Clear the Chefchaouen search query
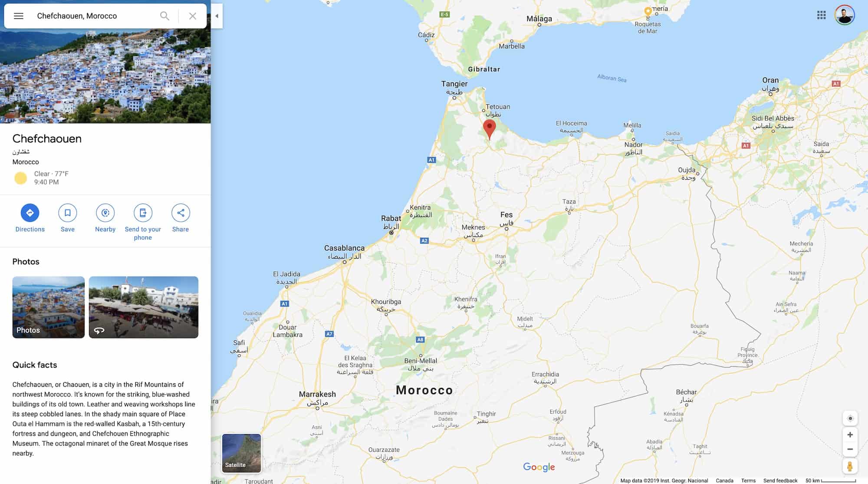The image size is (868, 484). tap(193, 16)
